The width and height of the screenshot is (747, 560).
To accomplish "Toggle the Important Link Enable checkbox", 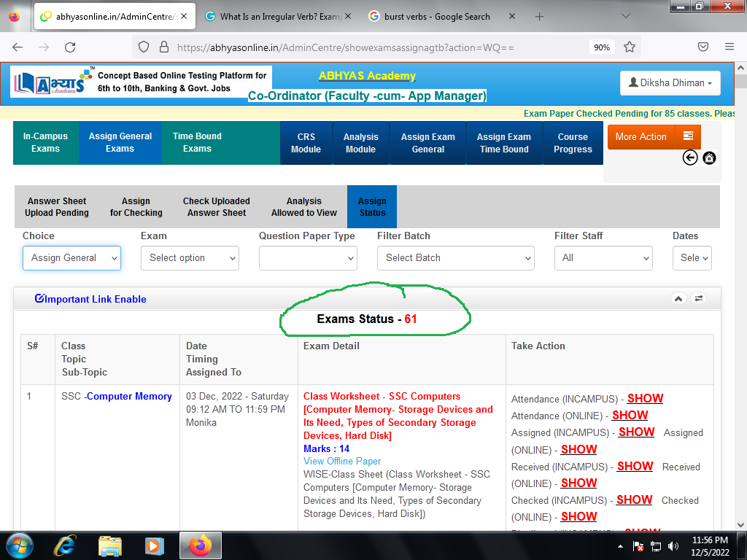I will (39, 299).
